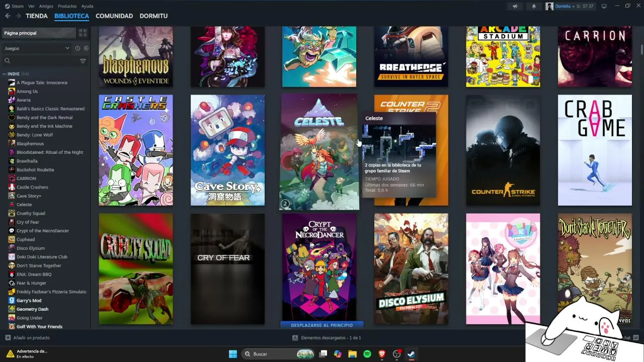
Task: Open the DORMITU profile tab
Action: 153,16
